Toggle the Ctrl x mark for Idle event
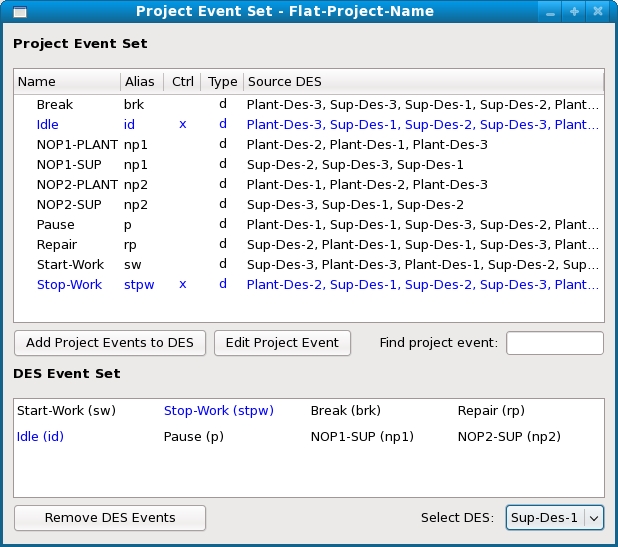 pos(182,124)
